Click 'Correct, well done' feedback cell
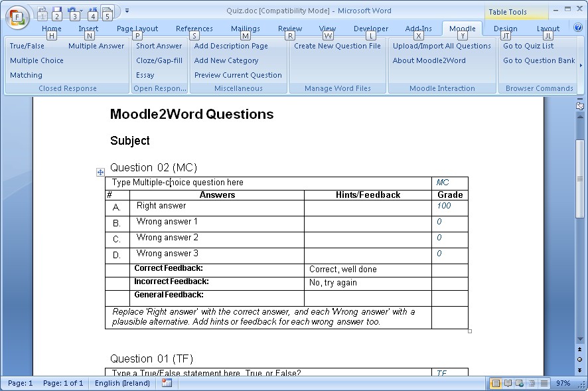The height and width of the screenshot is (391, 588). click(x=368, y=271)
